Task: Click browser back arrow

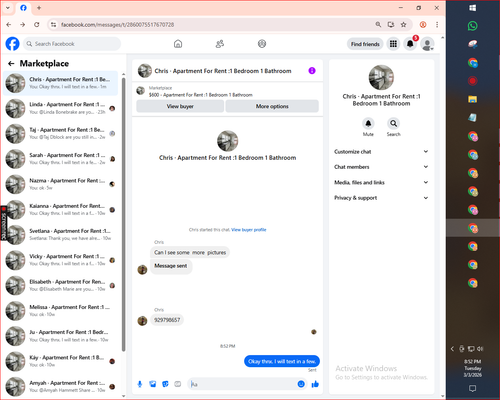Action: 9,25
